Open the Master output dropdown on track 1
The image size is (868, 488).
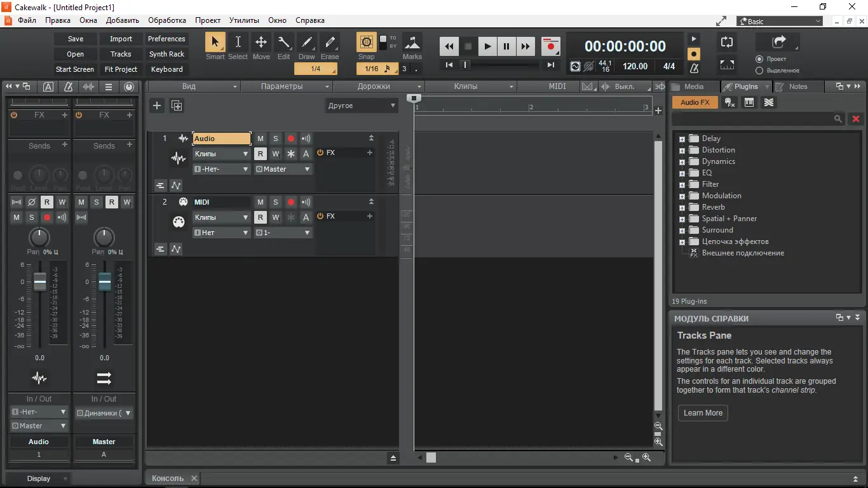[283, 168]
